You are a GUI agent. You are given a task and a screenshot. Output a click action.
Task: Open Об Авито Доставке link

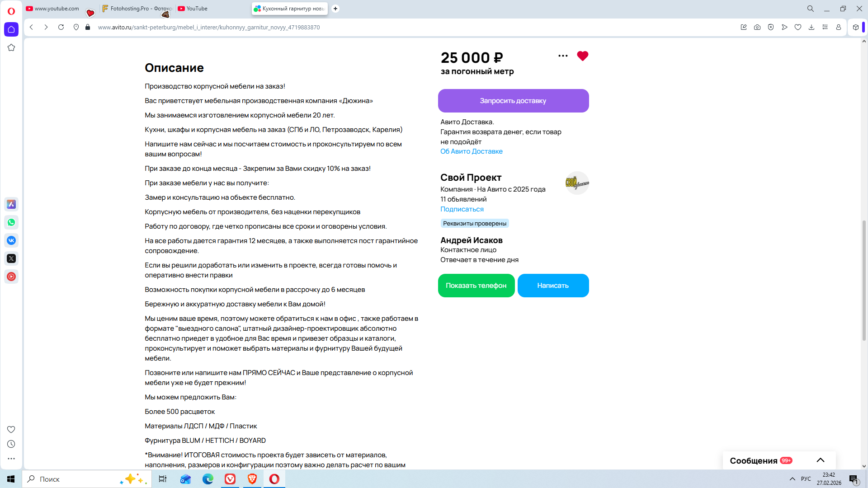click(x=471, y=151)
